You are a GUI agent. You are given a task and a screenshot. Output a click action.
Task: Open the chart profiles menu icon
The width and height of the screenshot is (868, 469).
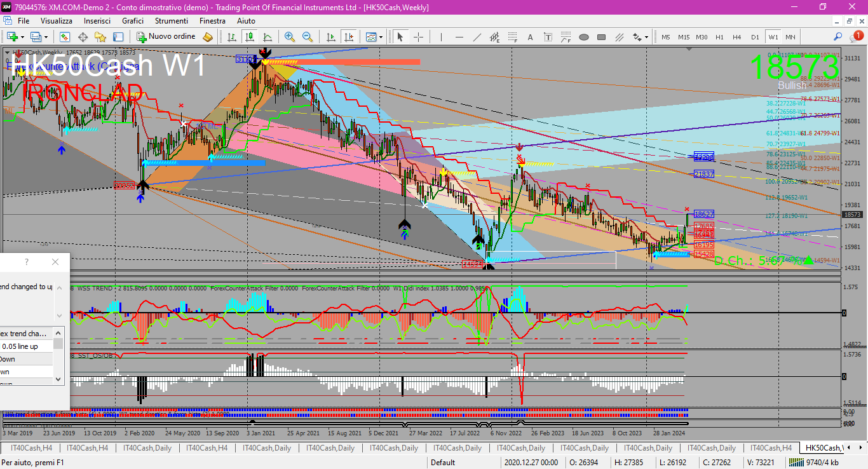36,37
